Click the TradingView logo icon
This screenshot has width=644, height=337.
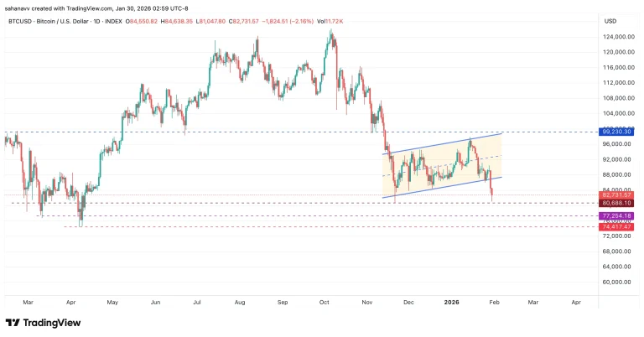pos(13,323)
